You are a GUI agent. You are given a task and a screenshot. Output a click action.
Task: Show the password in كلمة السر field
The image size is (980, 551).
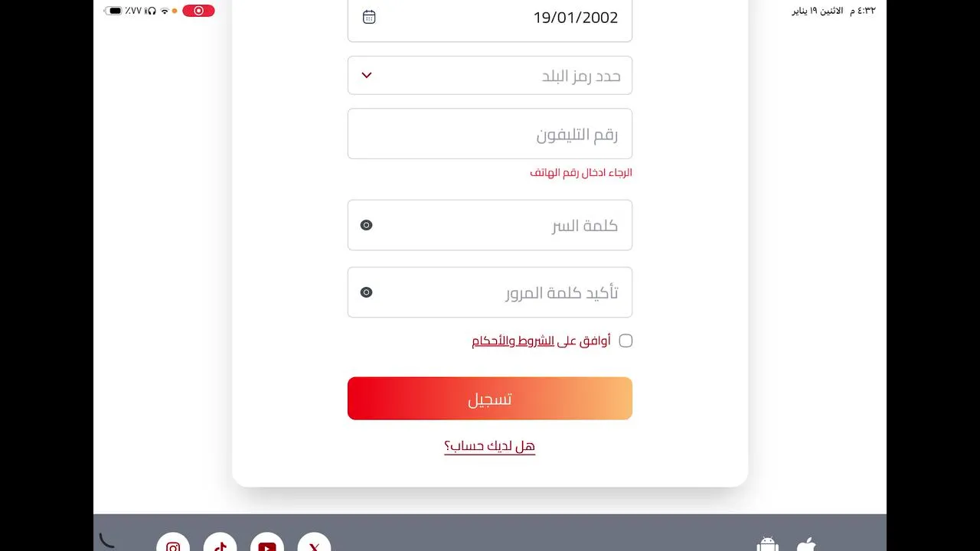pyautogui.click(x=367, y=225)
